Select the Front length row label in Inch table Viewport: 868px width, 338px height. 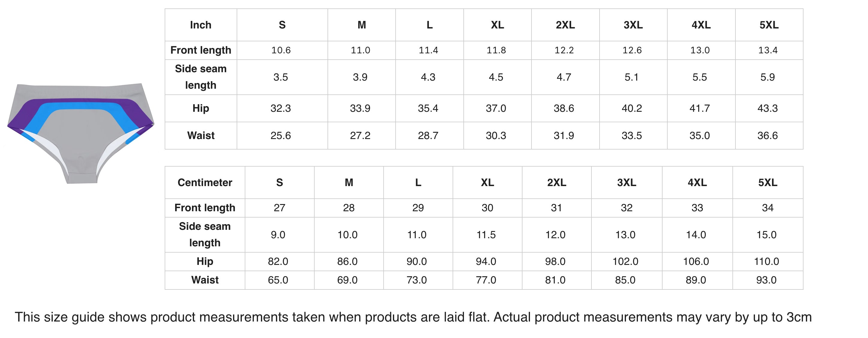coord(201,50)
